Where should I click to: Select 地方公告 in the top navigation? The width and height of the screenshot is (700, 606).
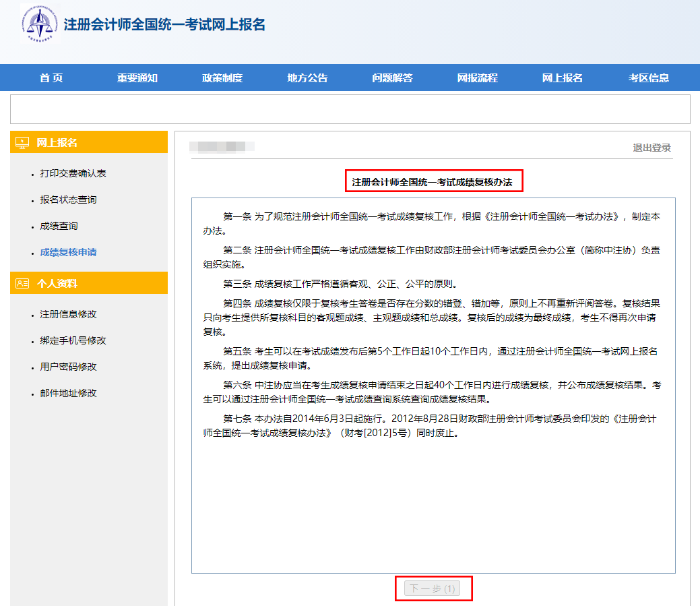coord(307,78)
